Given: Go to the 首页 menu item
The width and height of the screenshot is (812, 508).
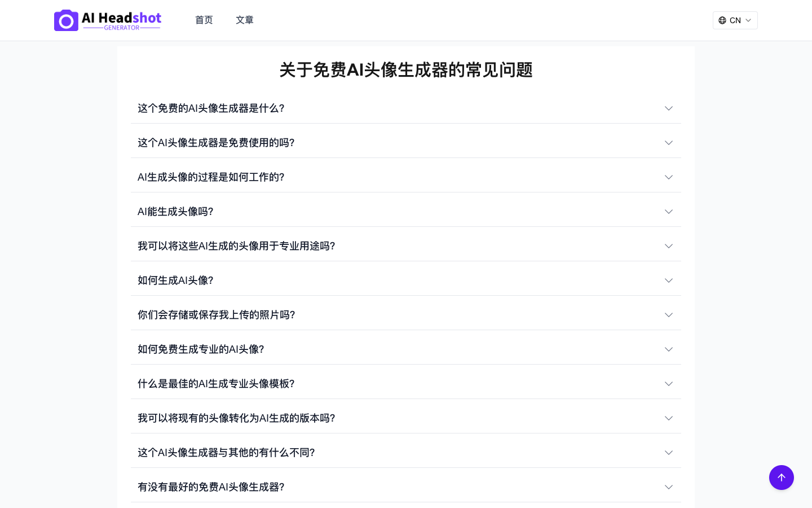Looking at the screenshot, I should pos(204,20).
